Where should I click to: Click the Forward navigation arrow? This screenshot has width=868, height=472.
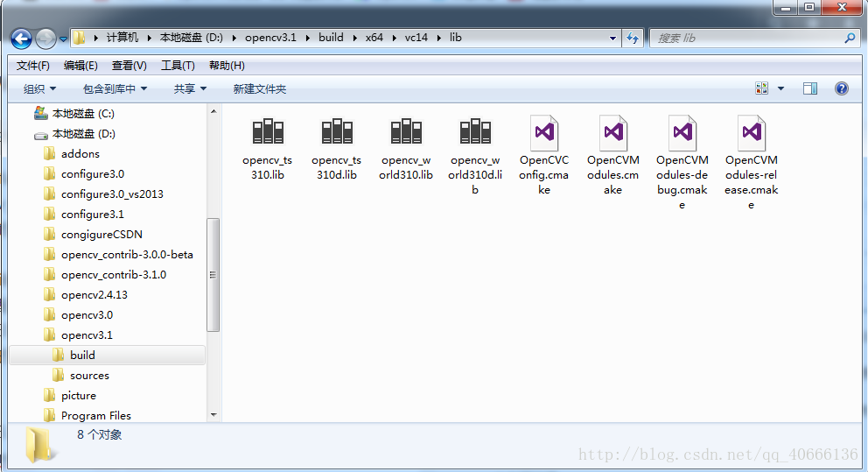45,39
